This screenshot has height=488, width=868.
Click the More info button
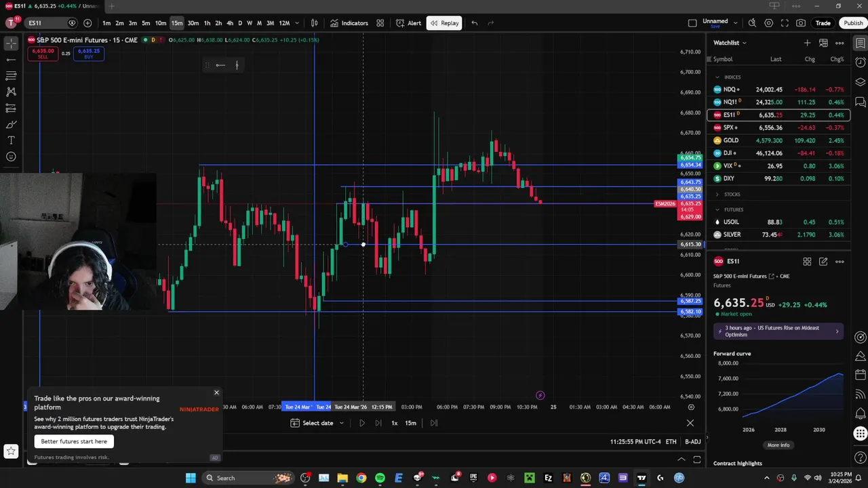[x=778, y=445]
